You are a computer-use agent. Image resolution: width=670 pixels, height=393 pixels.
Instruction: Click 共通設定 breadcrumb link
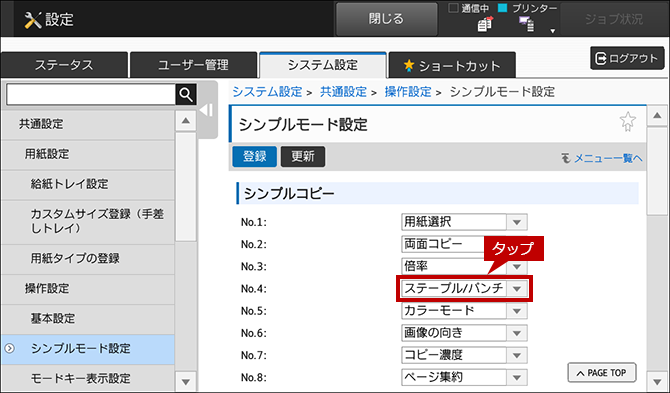click(x=344, y=92)
